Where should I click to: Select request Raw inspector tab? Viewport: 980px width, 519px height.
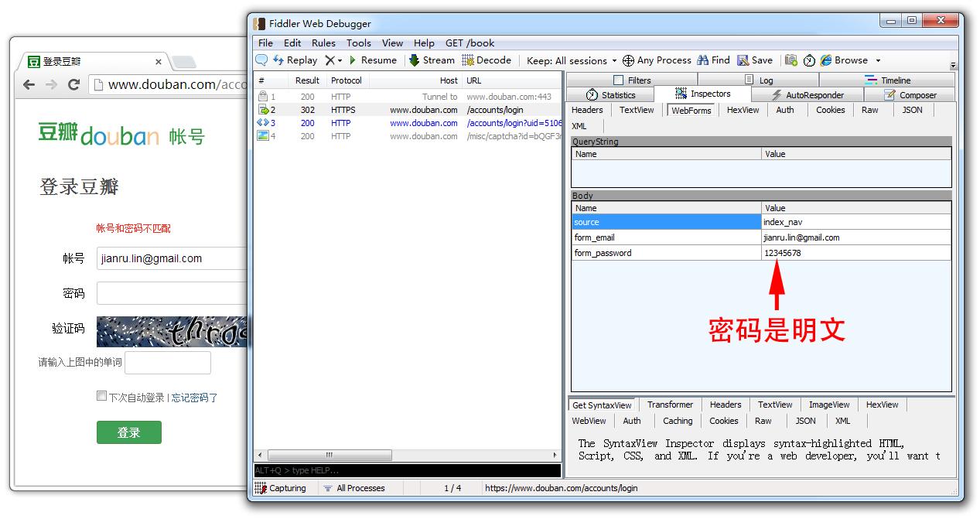coord(870,110)
